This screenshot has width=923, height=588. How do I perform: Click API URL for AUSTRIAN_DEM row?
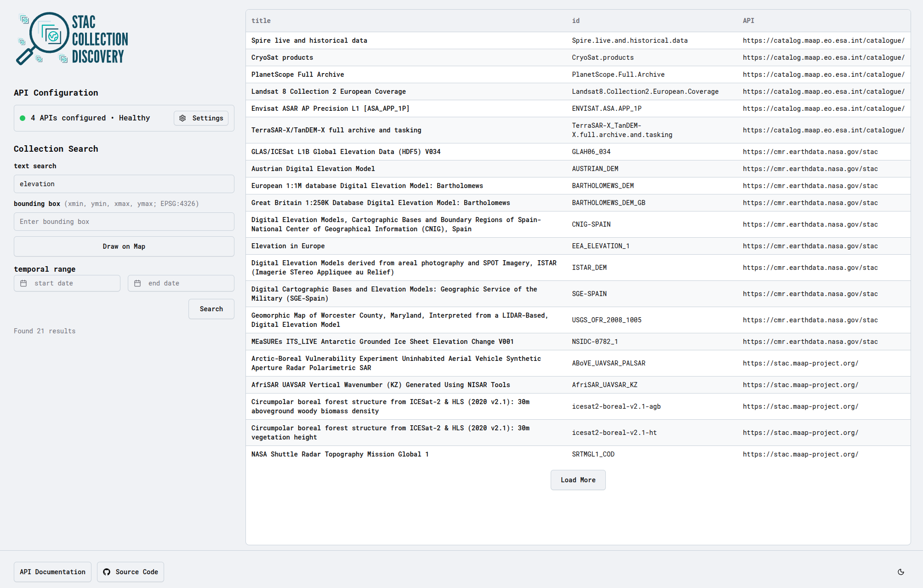coord(810,169)
